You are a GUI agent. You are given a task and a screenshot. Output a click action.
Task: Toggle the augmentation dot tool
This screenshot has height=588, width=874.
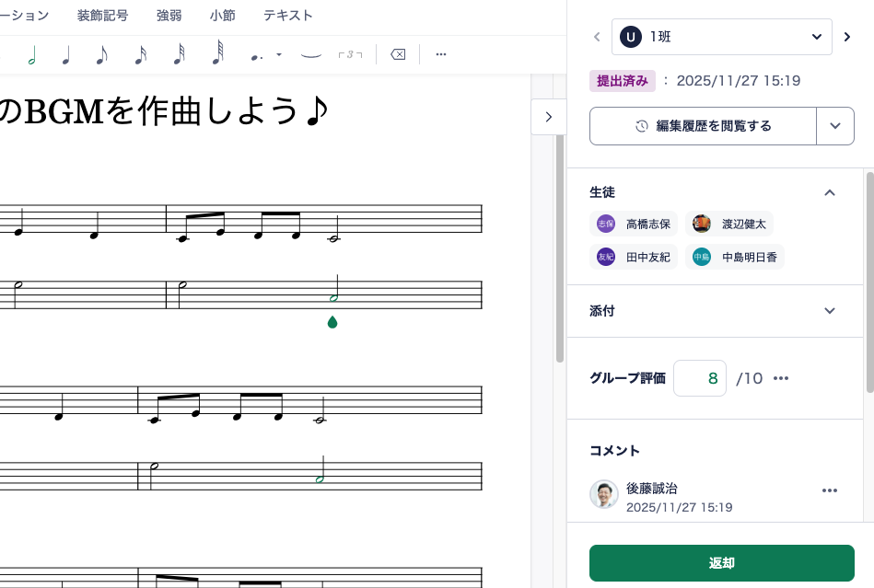pyautogui.click(x=255, y=55)
